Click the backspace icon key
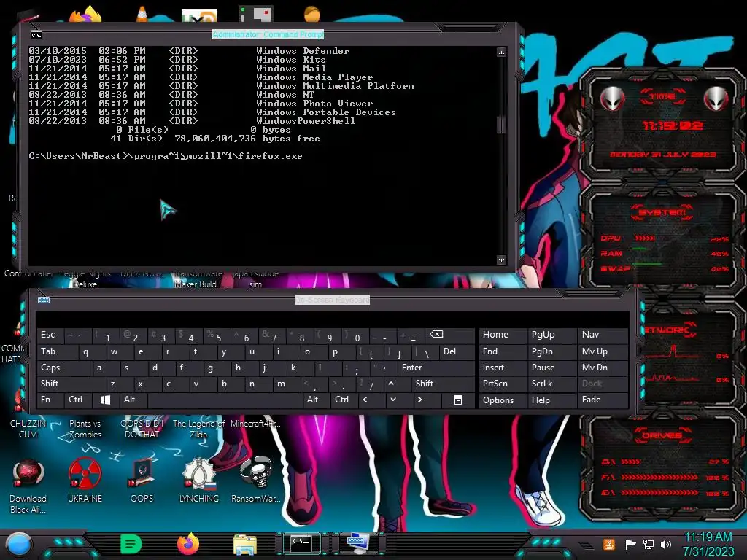The image size is (747, 560). pyautogui.click(x=450, y=335)
